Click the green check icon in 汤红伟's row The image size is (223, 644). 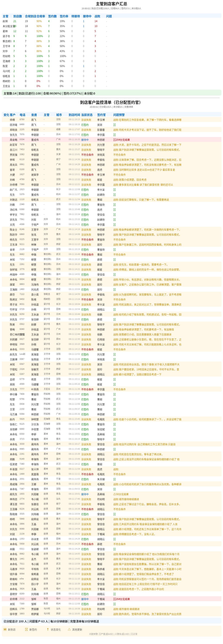(x=115, y=210)
